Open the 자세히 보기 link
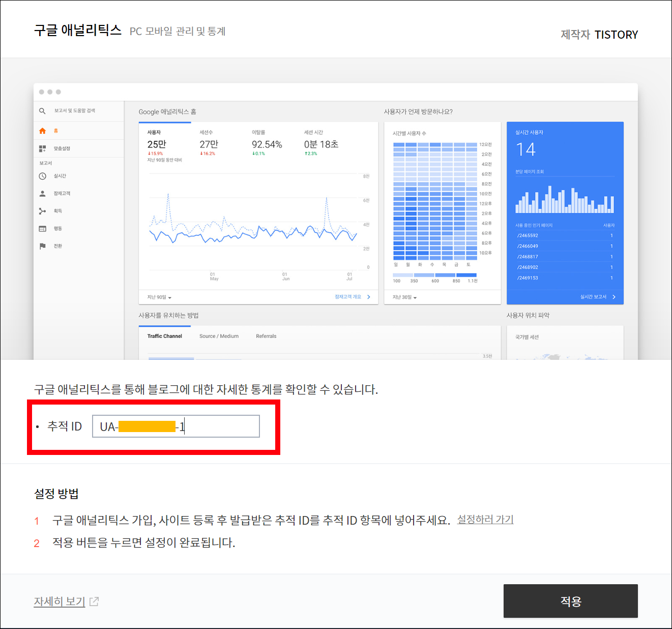 point(60,602)
